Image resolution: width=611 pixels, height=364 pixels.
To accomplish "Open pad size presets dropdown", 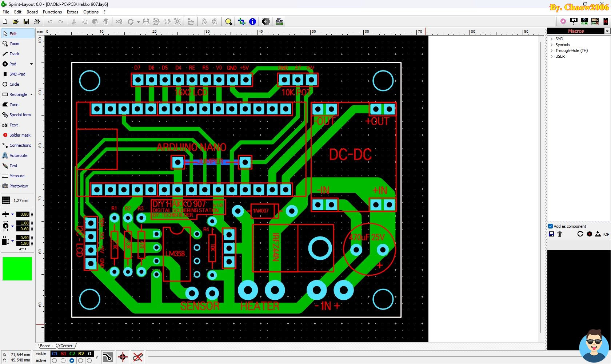I will (x=12, y=226).
